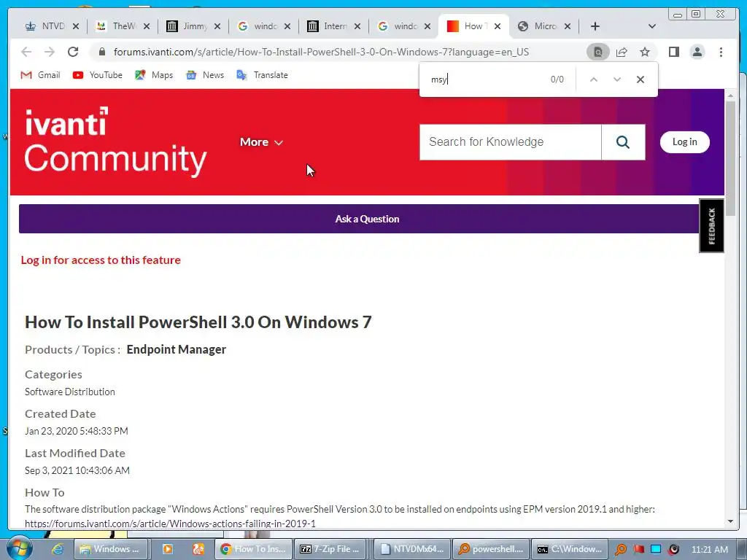Open the tab search chevron dropdown
Screen dimensions: 747x560
[x=652, y=26]
